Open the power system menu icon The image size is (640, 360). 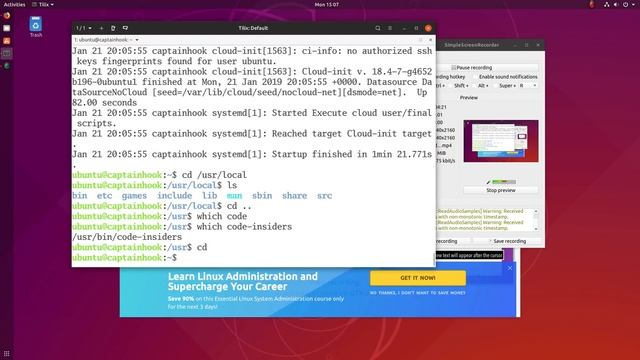click(x=625, y=4)
